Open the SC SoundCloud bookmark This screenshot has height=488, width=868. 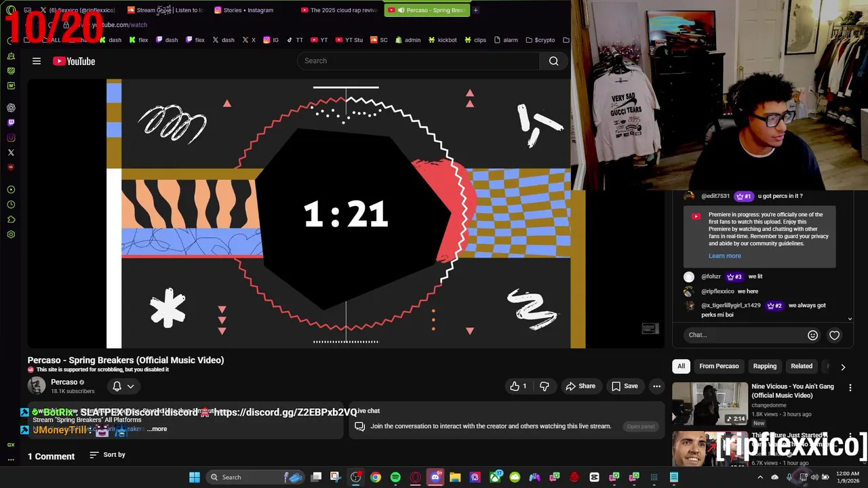click(378, 40)
